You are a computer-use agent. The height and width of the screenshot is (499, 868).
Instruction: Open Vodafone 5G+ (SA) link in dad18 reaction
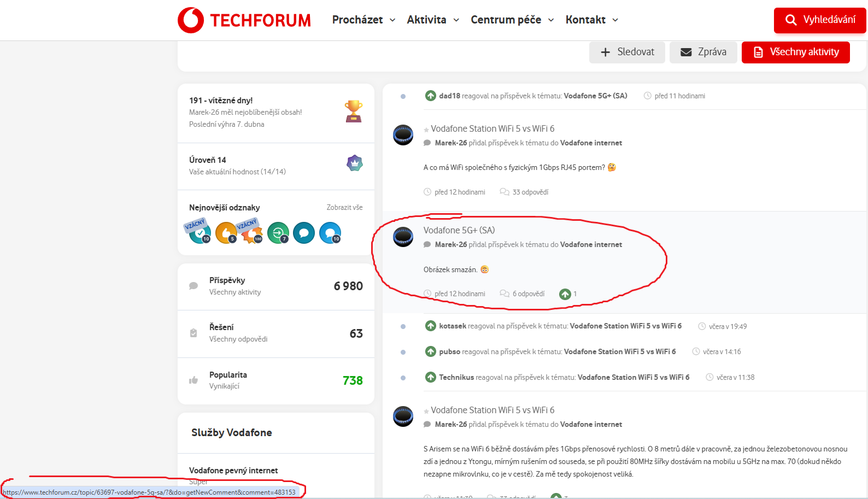[x=595, y=96]
